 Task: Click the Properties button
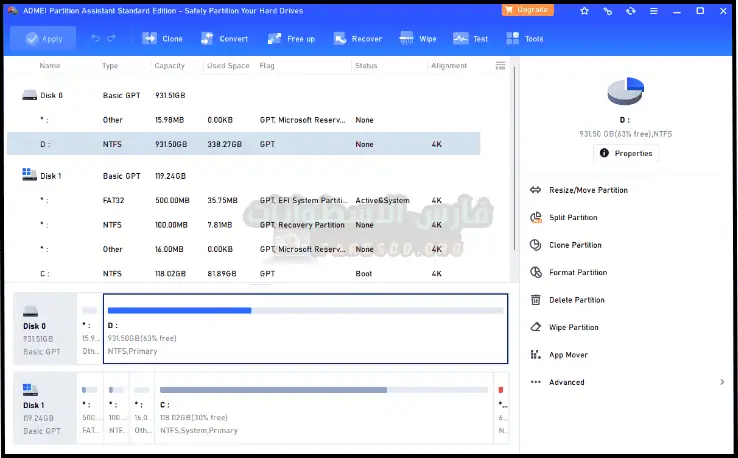point(626,153)
